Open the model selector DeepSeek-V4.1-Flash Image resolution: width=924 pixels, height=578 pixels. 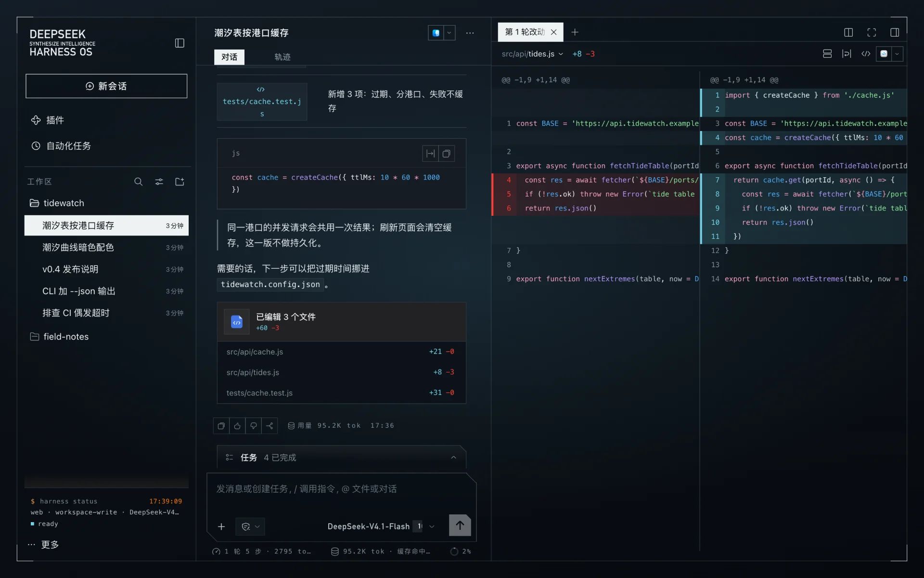[x=381, y=526]
